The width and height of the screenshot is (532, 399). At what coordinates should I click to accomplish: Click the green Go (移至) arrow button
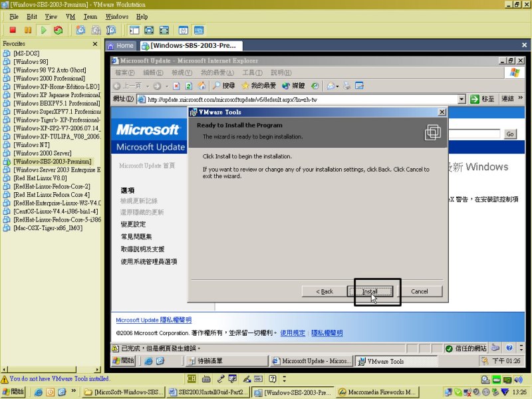click(483, 99)
